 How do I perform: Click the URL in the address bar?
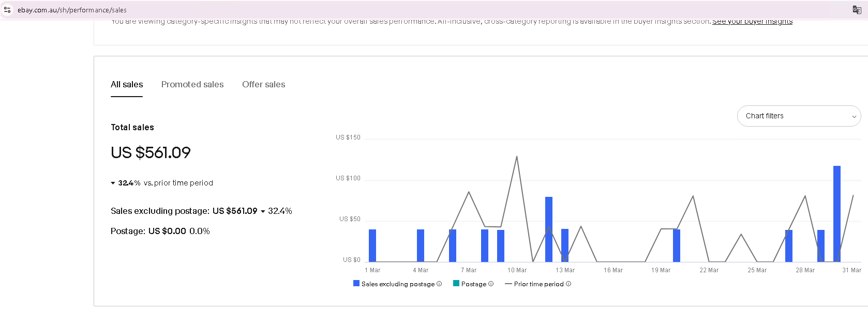72,10
